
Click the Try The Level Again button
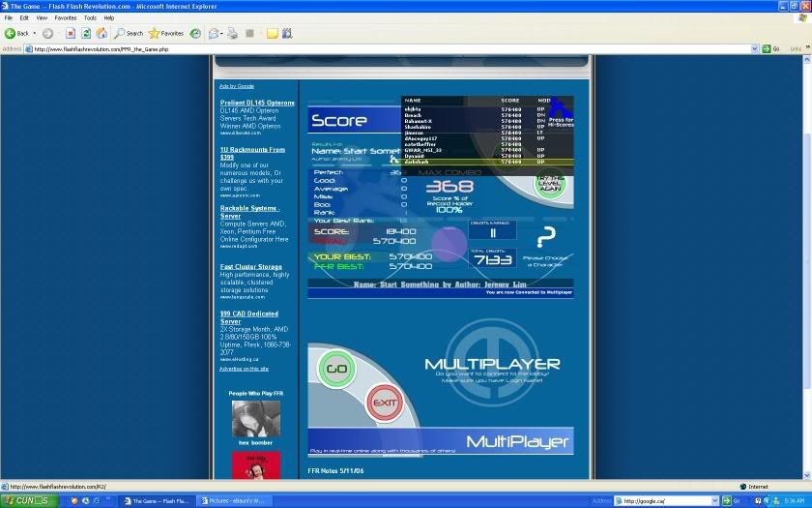point(549,180)
